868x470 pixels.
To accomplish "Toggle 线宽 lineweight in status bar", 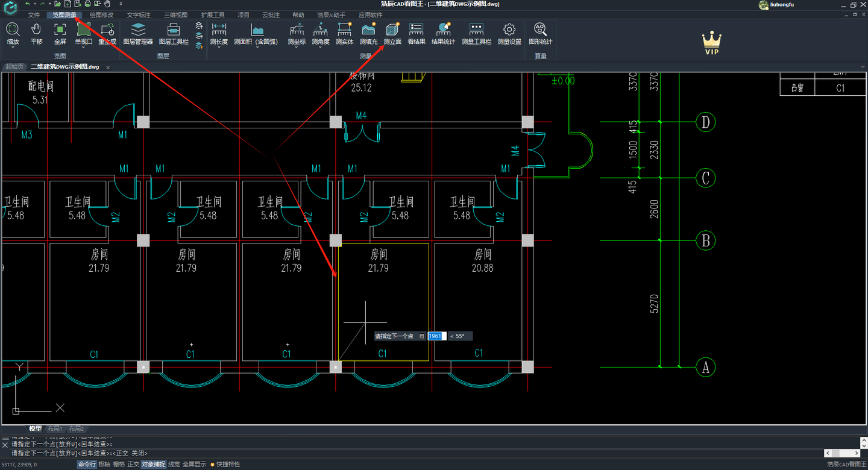I will 174,464.
